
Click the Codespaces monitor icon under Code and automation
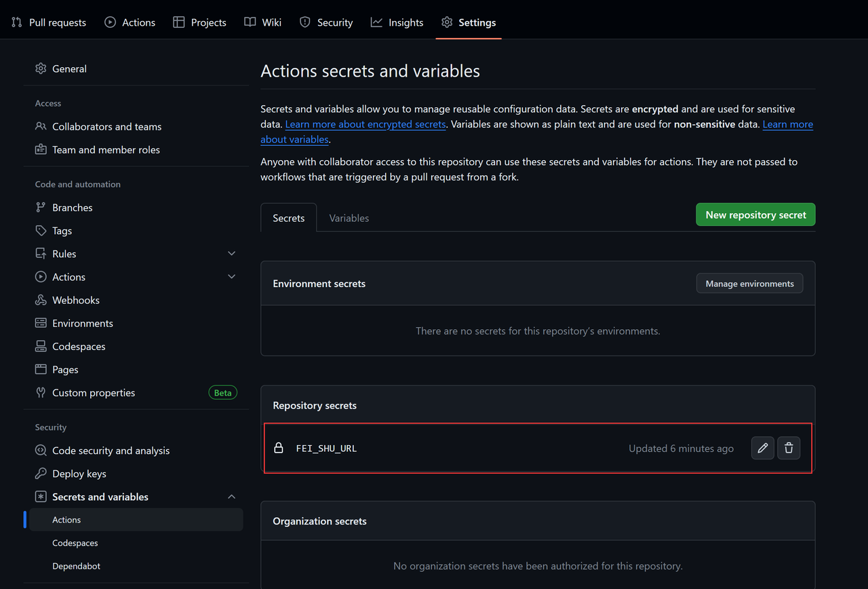pos(41,345)
